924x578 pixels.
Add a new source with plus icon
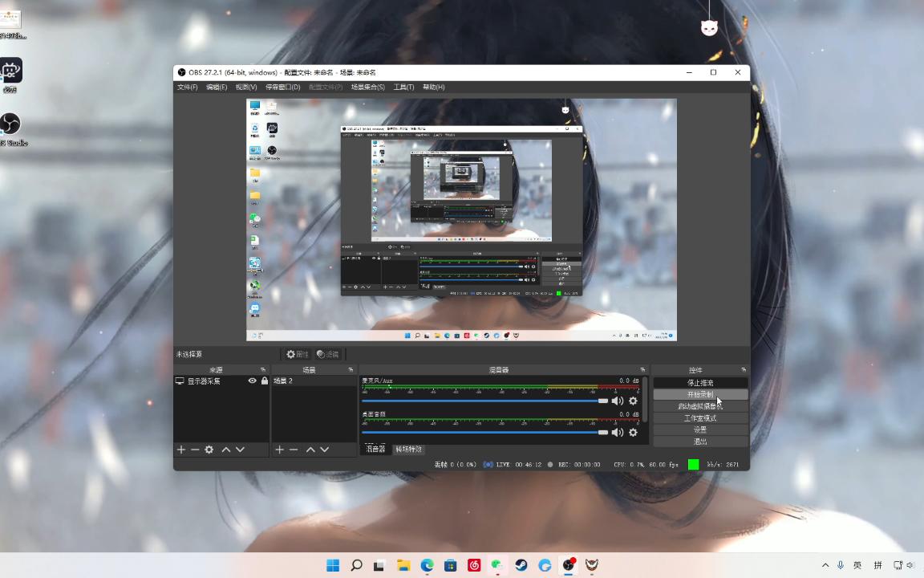(181, 450)
